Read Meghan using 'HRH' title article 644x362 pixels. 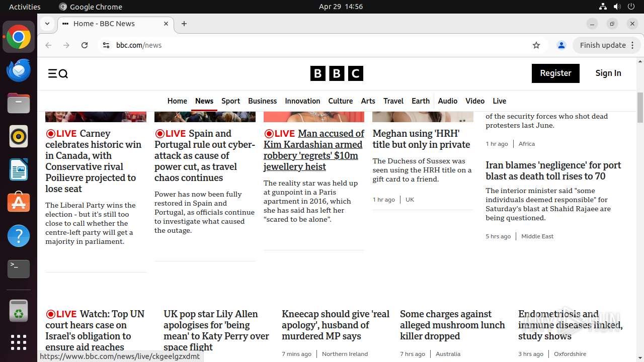422,139
